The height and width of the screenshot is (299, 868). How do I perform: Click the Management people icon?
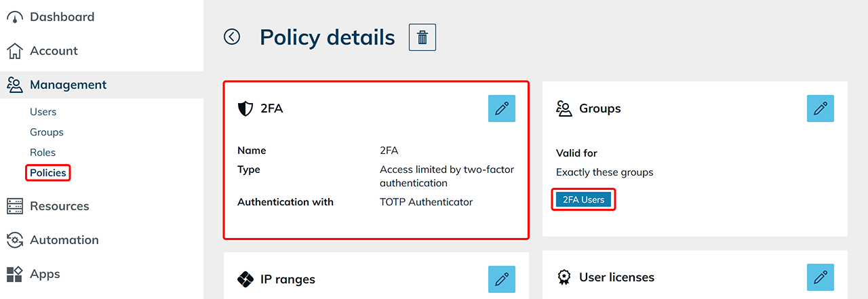click(x=14, y=85)
